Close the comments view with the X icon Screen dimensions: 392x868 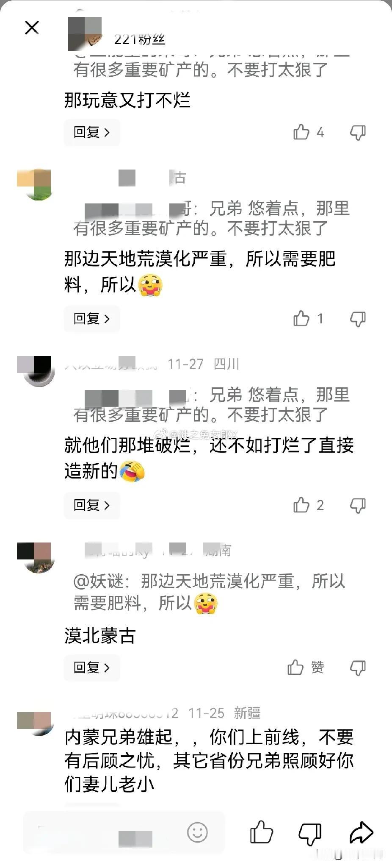coord(32,28)
